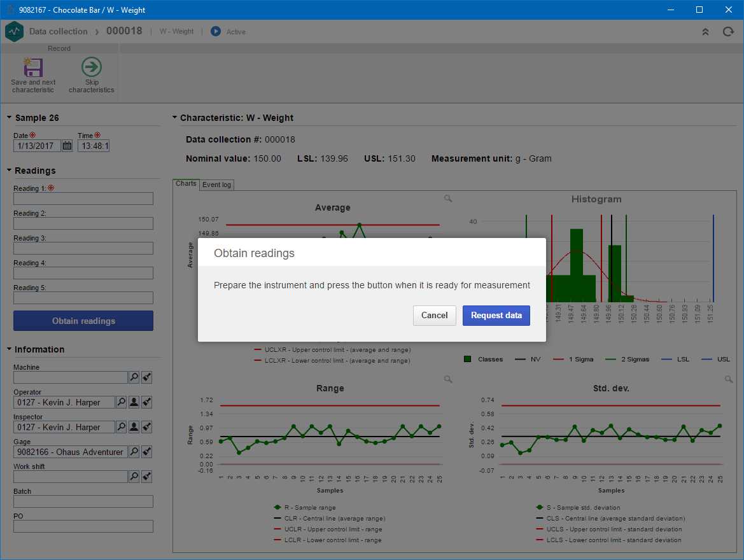Collapse the Characteristic: W - Weight section
Image resolution: width=744 pixels, height=560 pixels.
coord(174,117)
